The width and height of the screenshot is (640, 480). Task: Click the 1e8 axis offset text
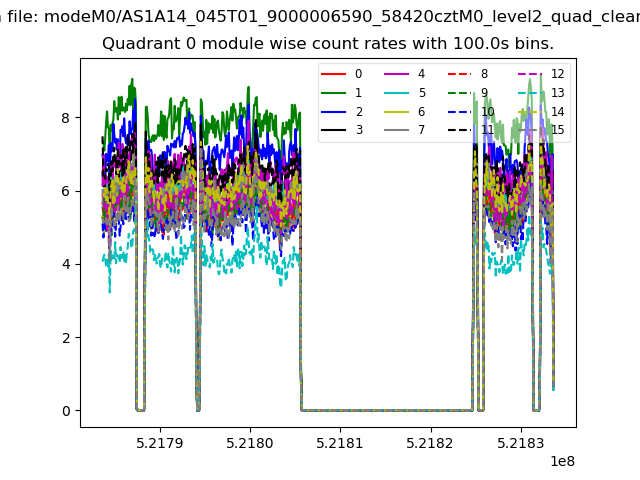(x=562, y=461)
